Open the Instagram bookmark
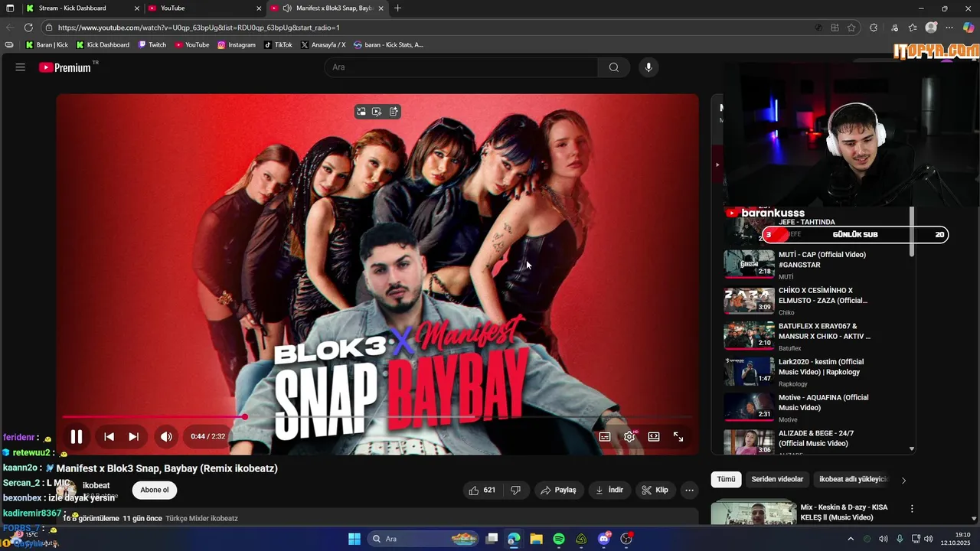Viewport: 980px width, 551px height. (x=237, y=45)
